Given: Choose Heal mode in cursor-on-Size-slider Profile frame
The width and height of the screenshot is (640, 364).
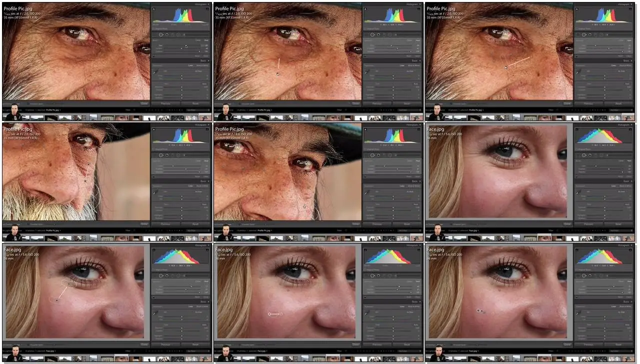Looking at the screenshot, I should [206, 40].
